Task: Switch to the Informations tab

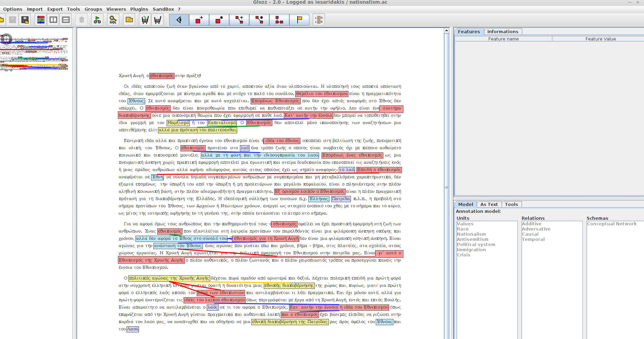Action: 503,31
